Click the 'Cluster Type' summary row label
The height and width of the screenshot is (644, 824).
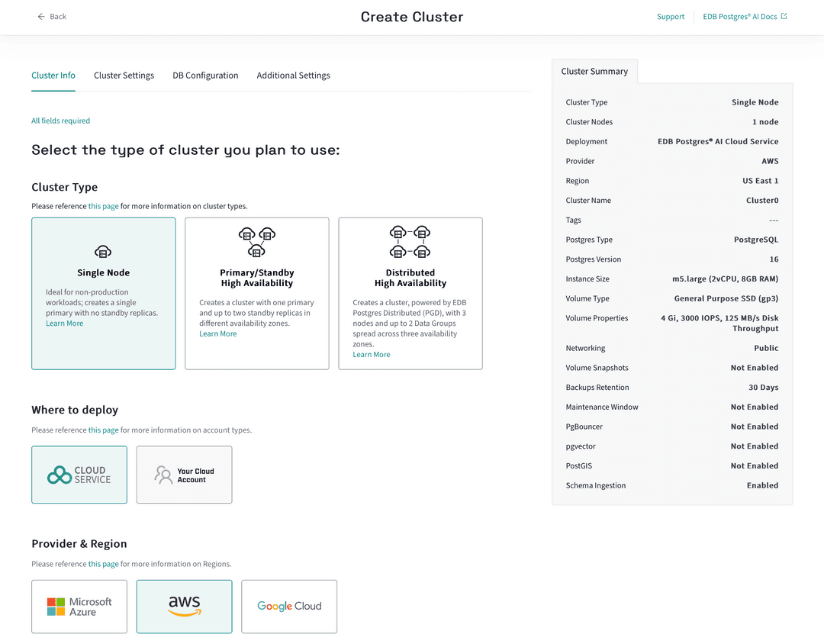(x=587, y=102)
